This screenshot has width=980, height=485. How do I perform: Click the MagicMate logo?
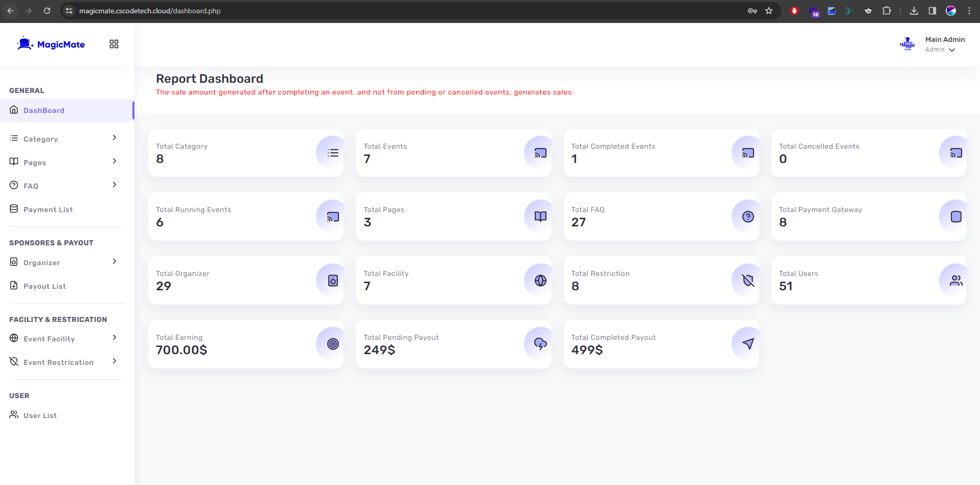pos(51,44)
